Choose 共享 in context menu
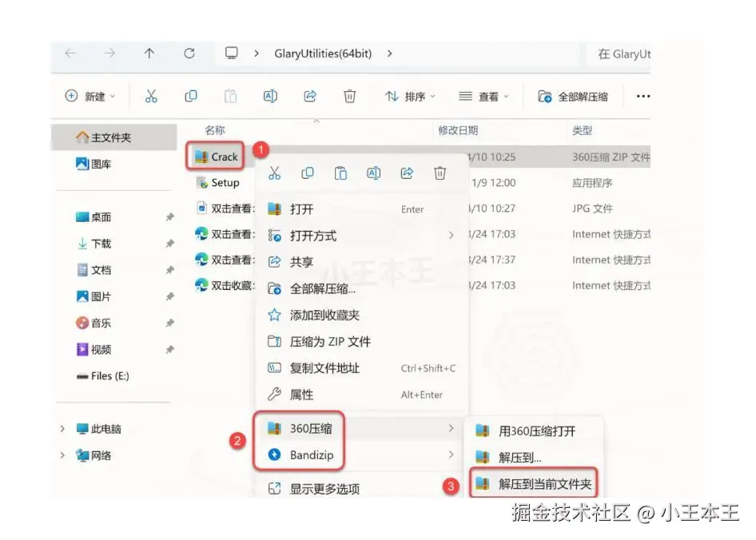The height and width of the screenshot is (540, 756). point(361,262)
